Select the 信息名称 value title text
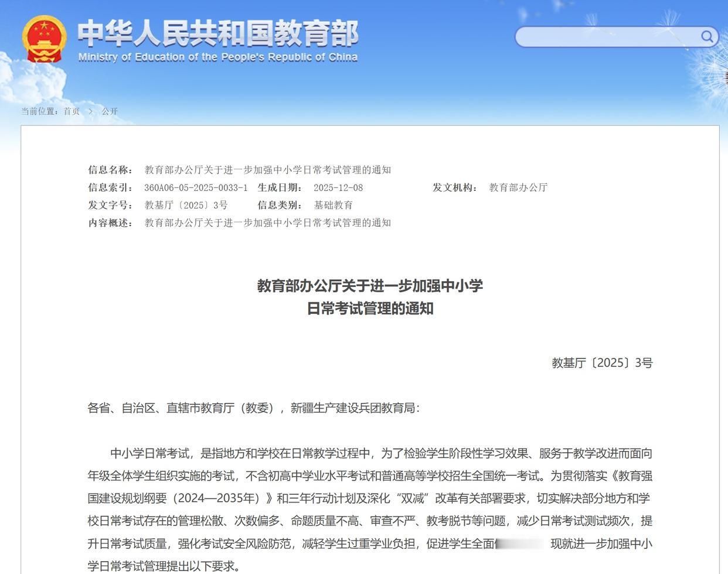This screenshot has height=574, width=728. [x=268, y=170]
